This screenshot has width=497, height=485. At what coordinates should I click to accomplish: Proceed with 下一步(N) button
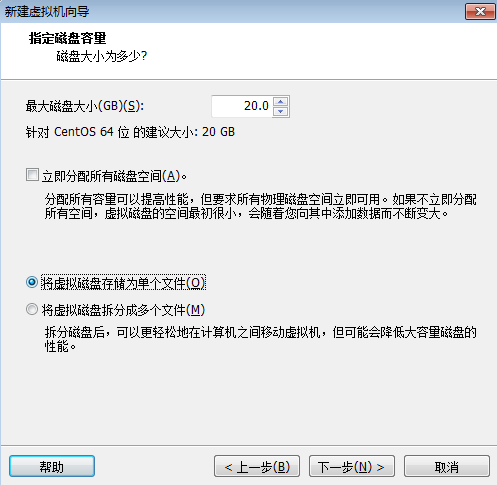pyautogui.click(x=352, y=466)
